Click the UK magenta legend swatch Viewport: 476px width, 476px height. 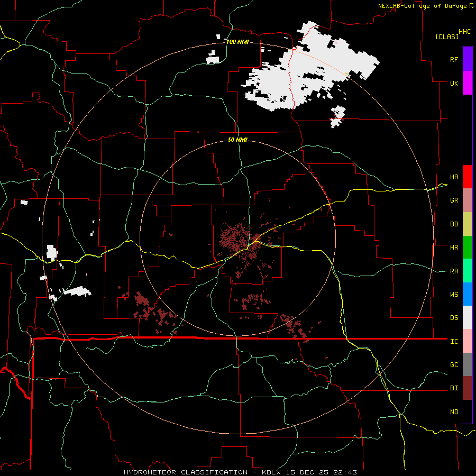pyautogui.click(x=467, y=83)
